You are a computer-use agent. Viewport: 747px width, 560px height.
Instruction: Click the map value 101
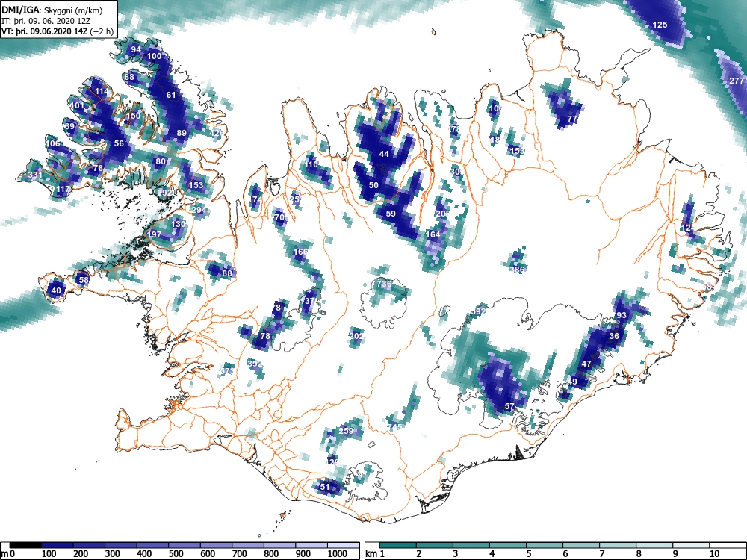click(77, 106)
